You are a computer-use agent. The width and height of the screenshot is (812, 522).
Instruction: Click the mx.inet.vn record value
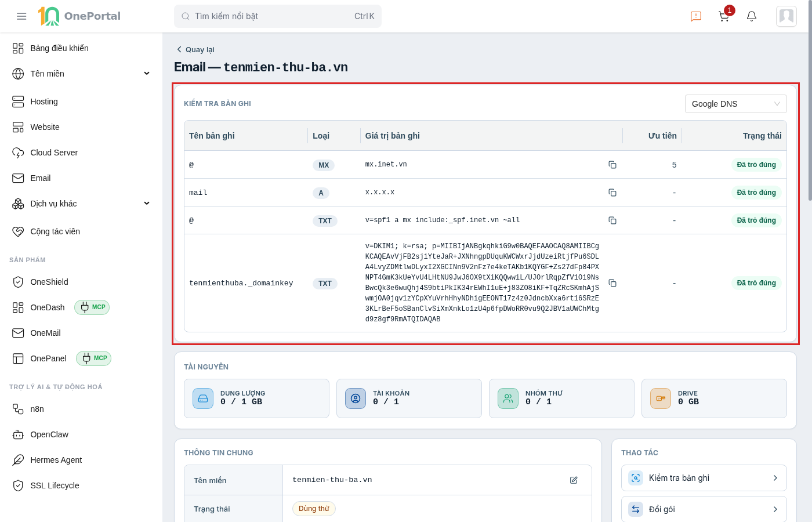click(x=386, y=165)
